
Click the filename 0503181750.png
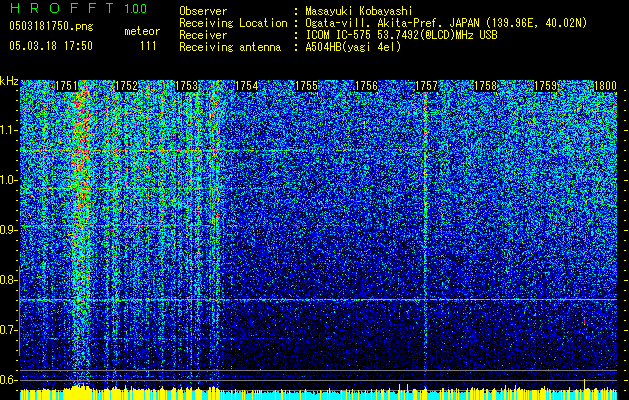(51, 26)
